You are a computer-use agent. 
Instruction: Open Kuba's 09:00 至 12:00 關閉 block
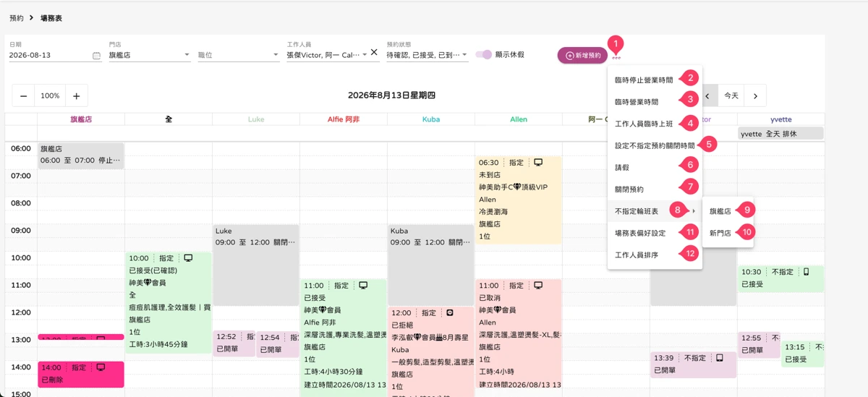[431, 265]
